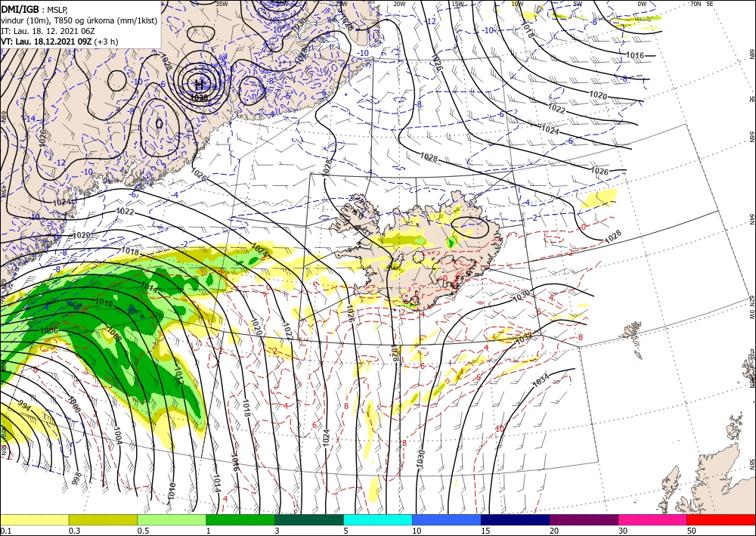Click the 994 isobar label

click(x=25, y=404)
